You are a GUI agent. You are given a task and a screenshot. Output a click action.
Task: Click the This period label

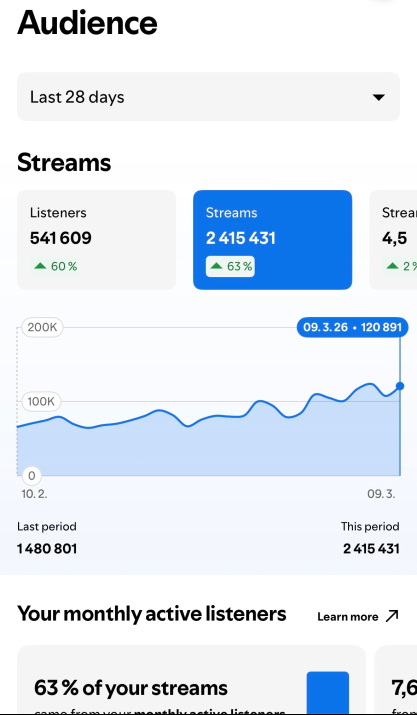[x=370, y=527]
